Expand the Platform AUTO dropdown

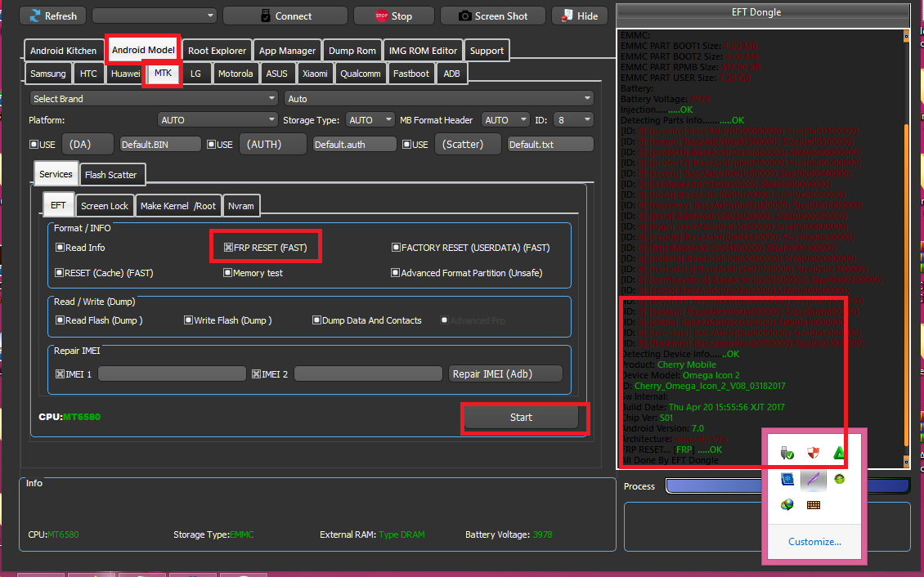click(x=218, y=119)
